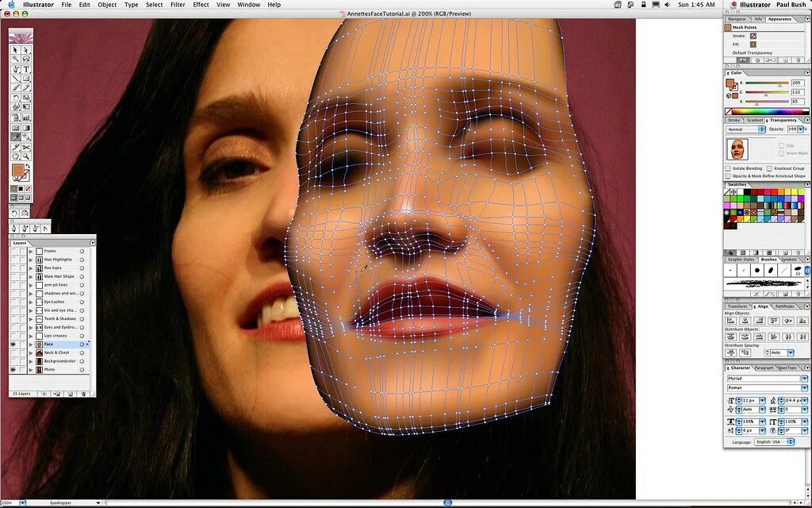Open the 200% zoom level dropdown
The width and height of the screenshot is (812, 508).
(x=22, y=502)
